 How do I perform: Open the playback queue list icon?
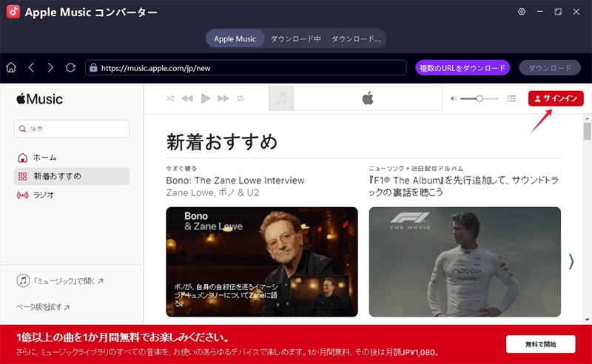511,98
